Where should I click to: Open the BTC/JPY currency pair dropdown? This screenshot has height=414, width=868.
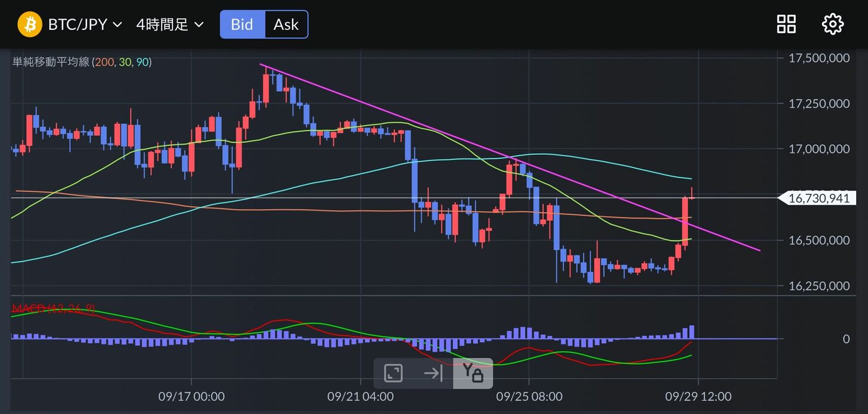click(85, 24)
